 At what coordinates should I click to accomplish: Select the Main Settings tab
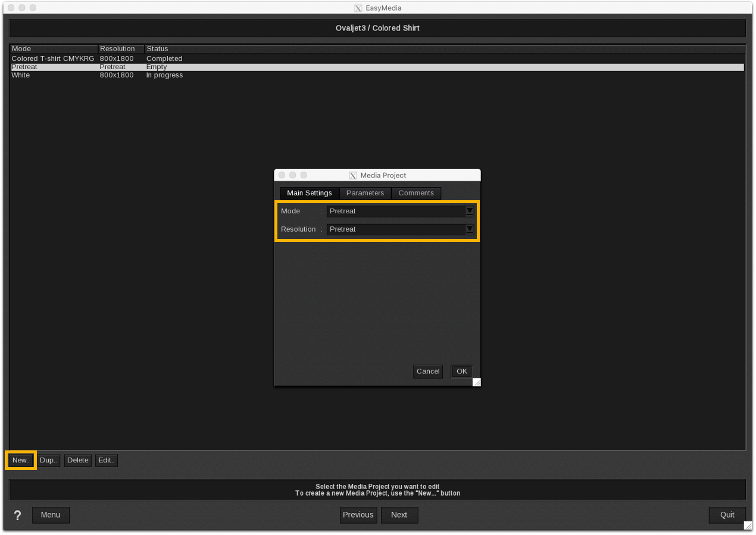[309, 193]
